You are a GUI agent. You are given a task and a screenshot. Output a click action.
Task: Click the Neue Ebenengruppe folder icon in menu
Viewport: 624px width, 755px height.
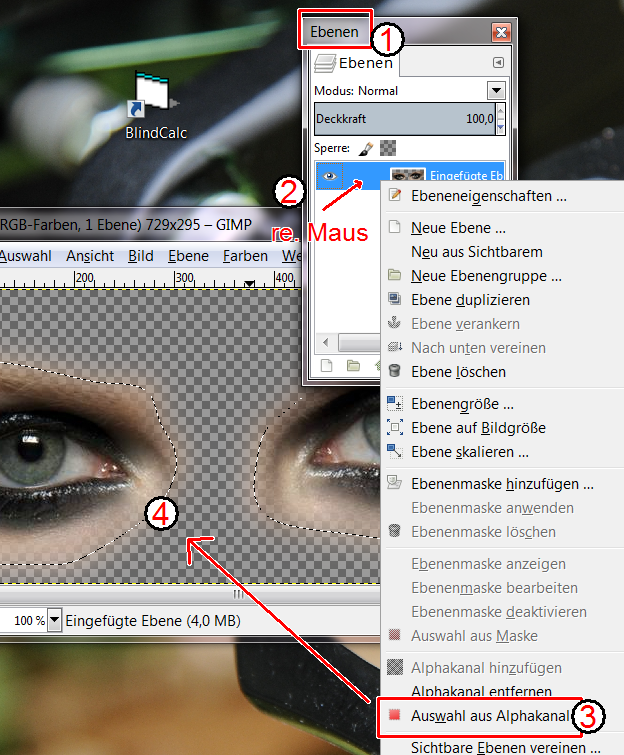[394, 275]
